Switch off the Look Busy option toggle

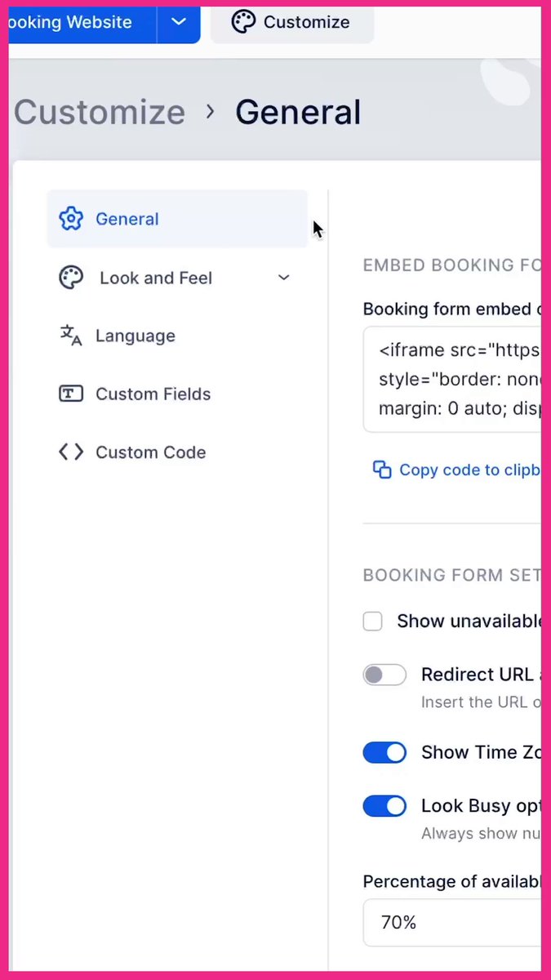coord(384,806)
